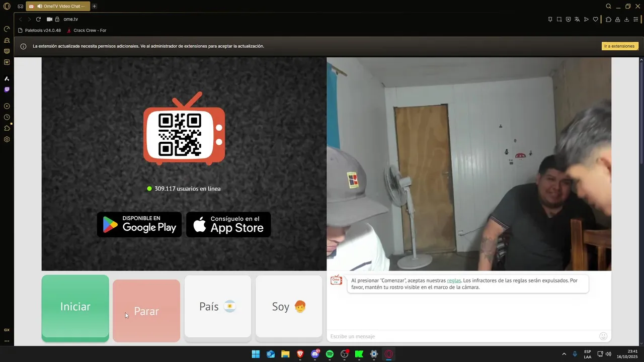Open sidebar Settings gear icon

(7, 139)
